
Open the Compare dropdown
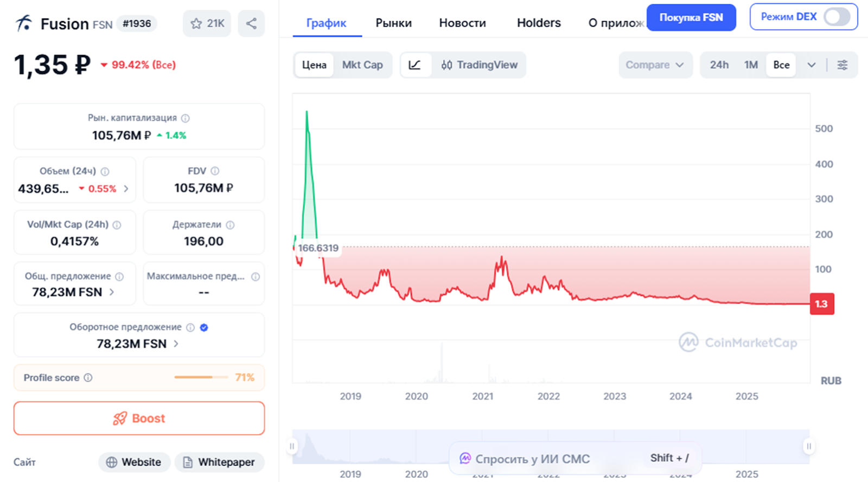pyautogui.click(x=655, y=65)
